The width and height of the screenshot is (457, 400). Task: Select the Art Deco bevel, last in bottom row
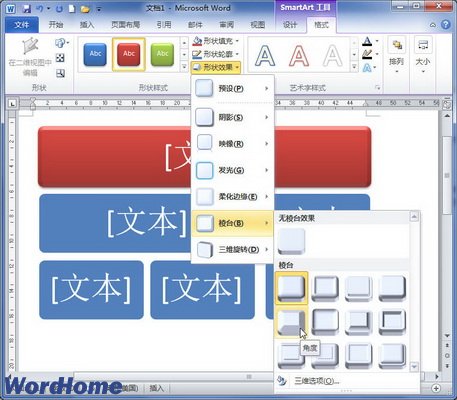coord(392,356)
